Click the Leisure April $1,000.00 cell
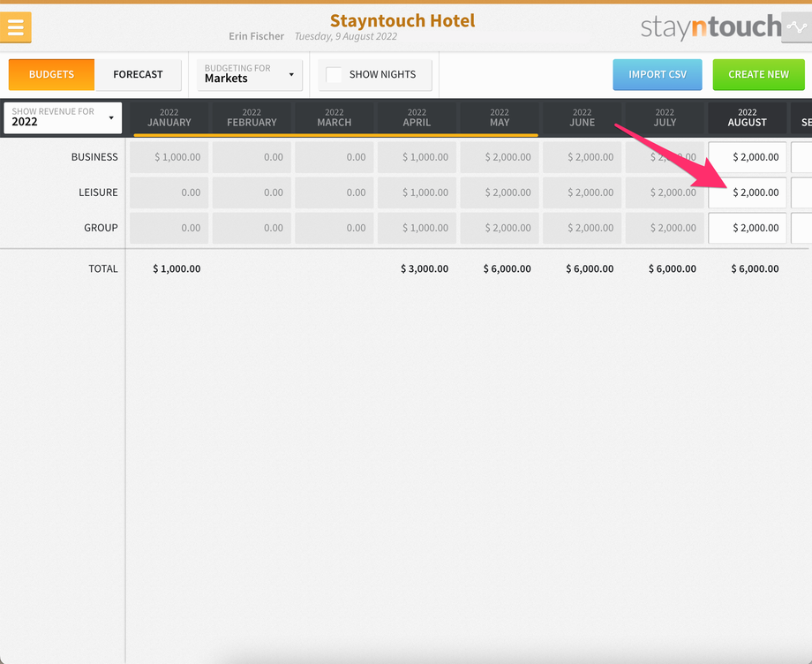 (417, 192)
